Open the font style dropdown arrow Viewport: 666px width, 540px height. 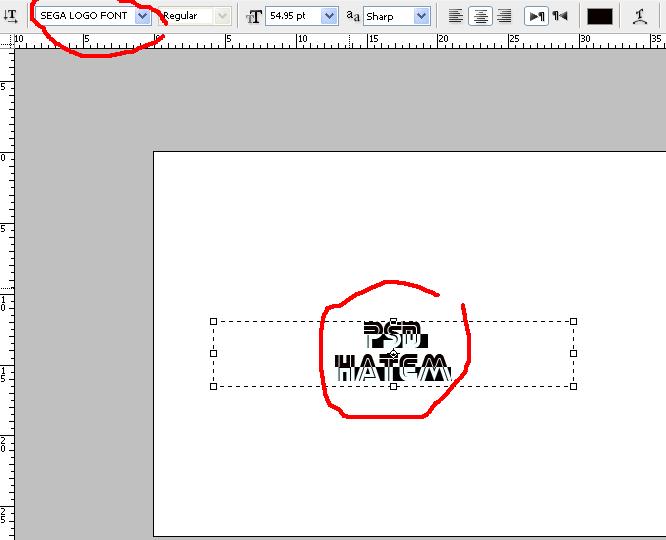pyautogui.click(x=223, y=16)
